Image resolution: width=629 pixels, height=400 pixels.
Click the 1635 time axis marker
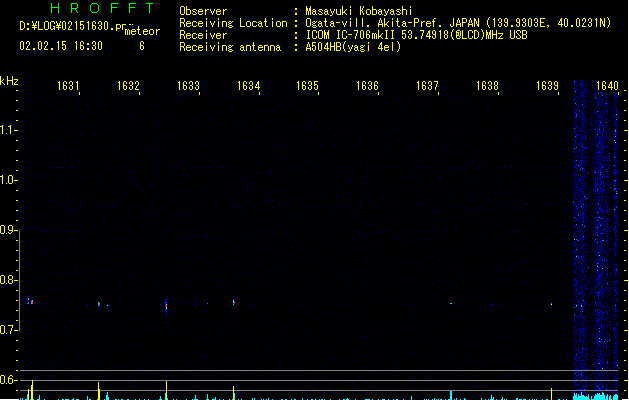tap(307, 86)
